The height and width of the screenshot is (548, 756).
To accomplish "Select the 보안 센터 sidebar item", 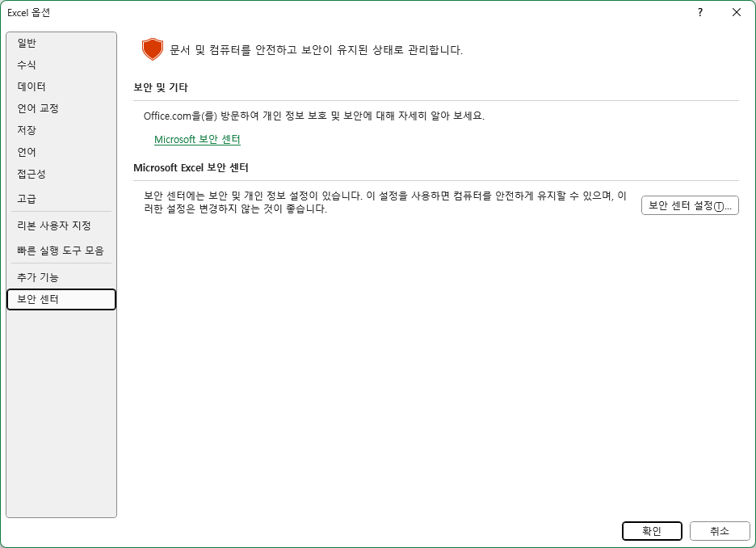I will tap(61, 299).
